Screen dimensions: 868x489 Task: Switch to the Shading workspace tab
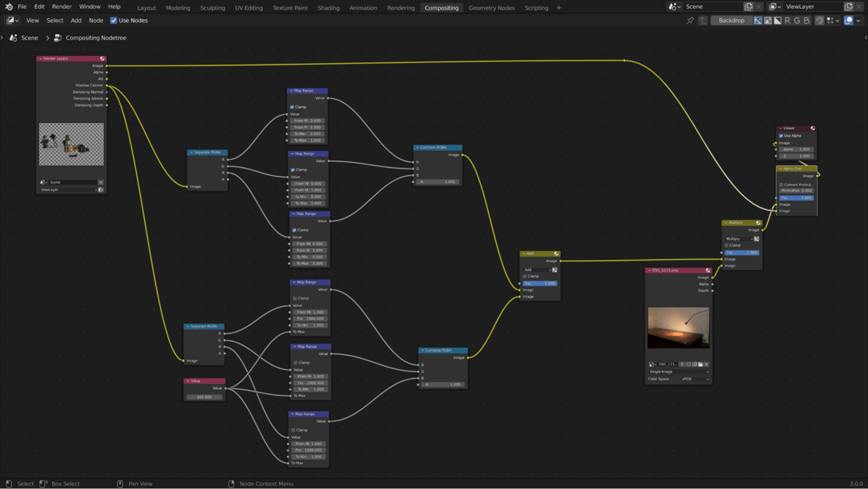point(328,8)
